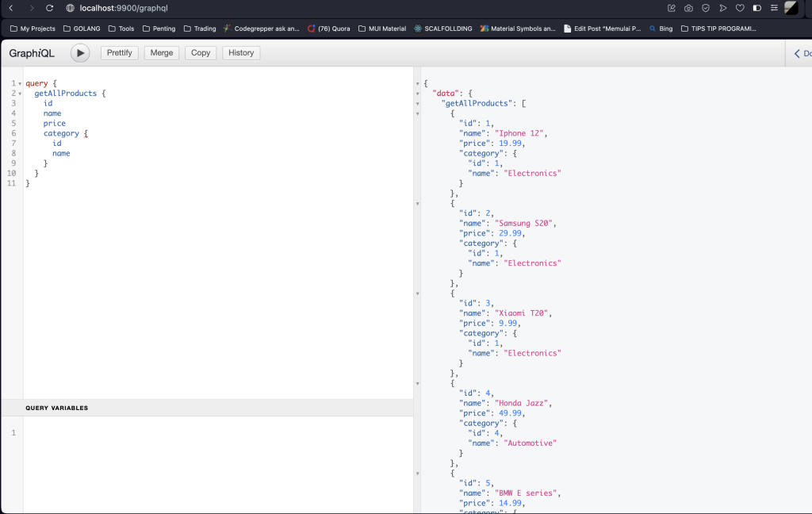Click the 14.99 price value in results
This screenshot has height=514, width=812.
click(510, 503)
